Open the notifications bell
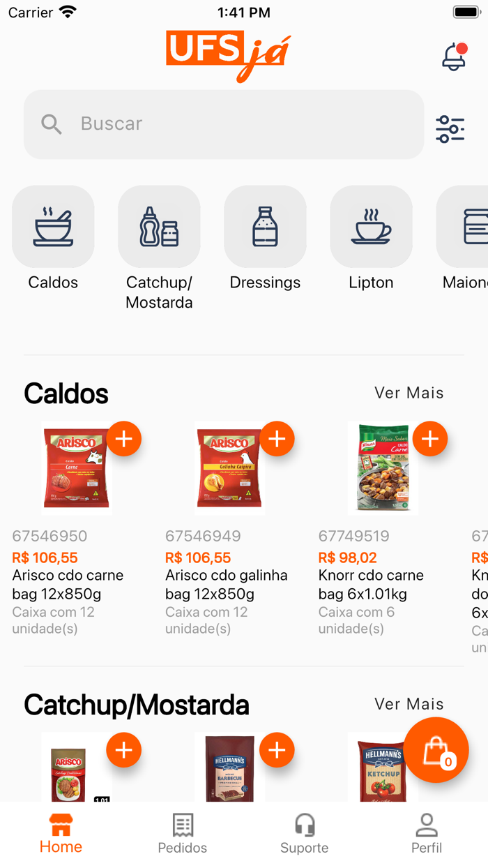Screen dimensions: 488x868 click(x=454, y=57)
